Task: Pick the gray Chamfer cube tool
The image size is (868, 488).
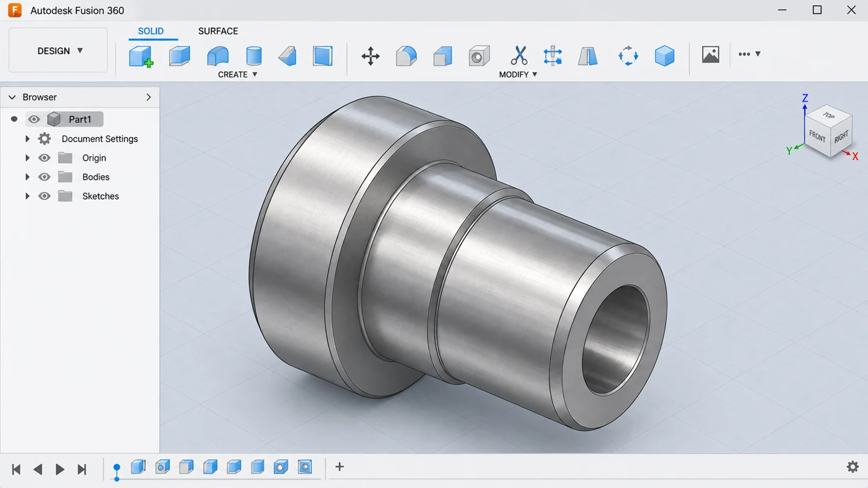Action: [442, 56]
